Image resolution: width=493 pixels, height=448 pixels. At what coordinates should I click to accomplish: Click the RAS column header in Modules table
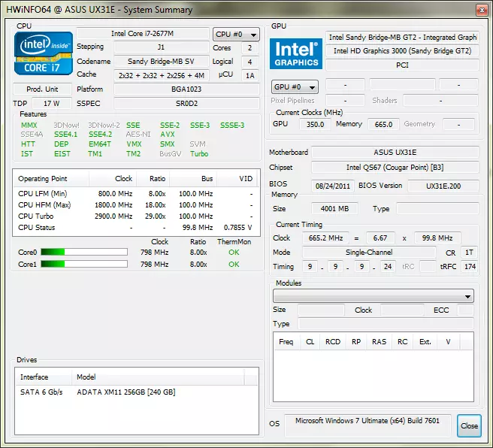[379, 342]
